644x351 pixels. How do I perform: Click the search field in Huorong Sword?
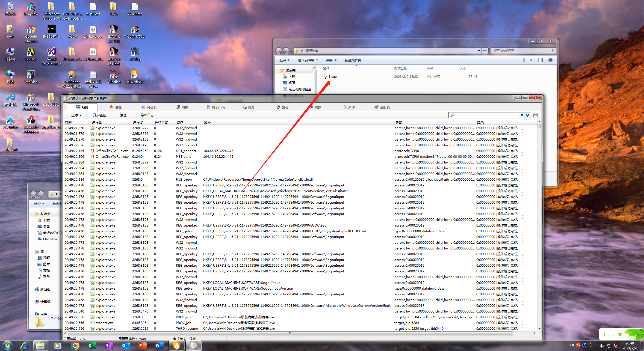(x=486, y=115)
